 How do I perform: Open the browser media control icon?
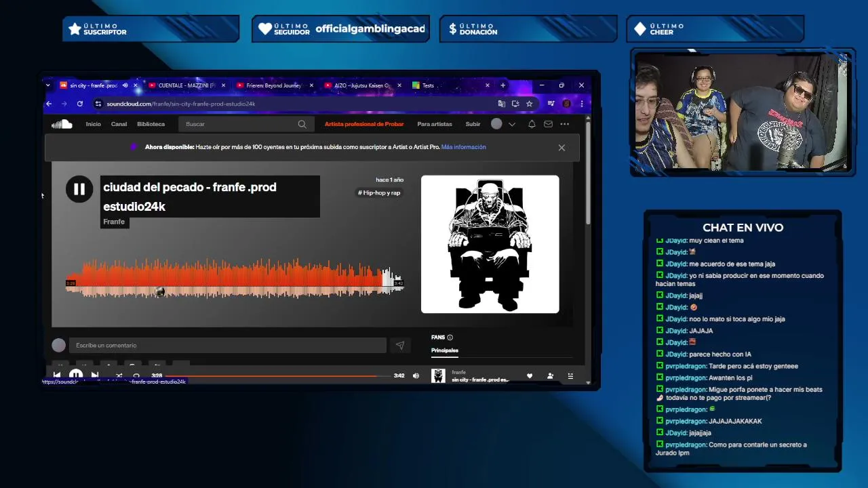(x=551, y=104)
